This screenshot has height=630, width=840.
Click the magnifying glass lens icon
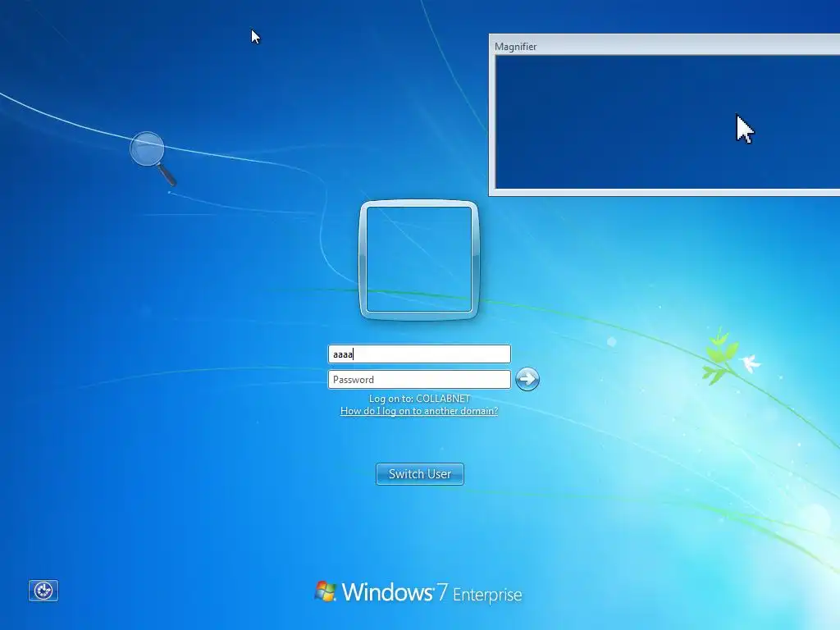152,158
